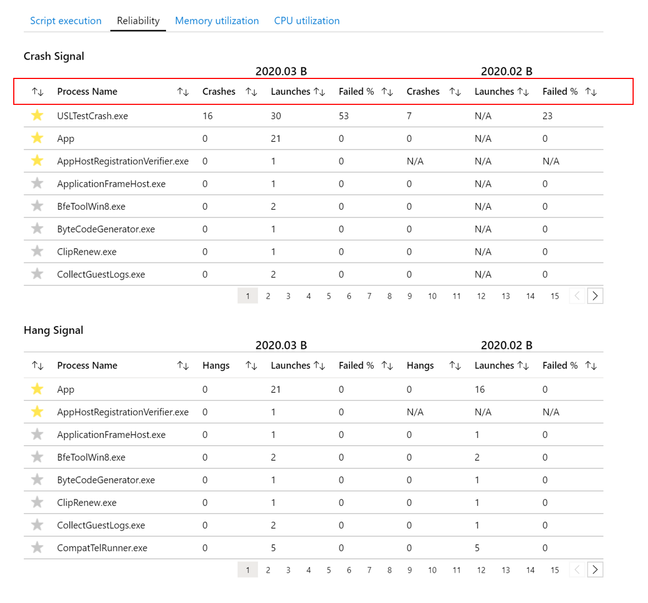
Task: Click the Hang Signal section heading
Action: pos(53,330)
